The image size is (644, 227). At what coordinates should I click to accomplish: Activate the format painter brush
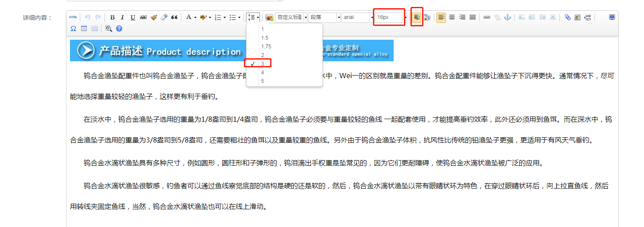(154, 17)
